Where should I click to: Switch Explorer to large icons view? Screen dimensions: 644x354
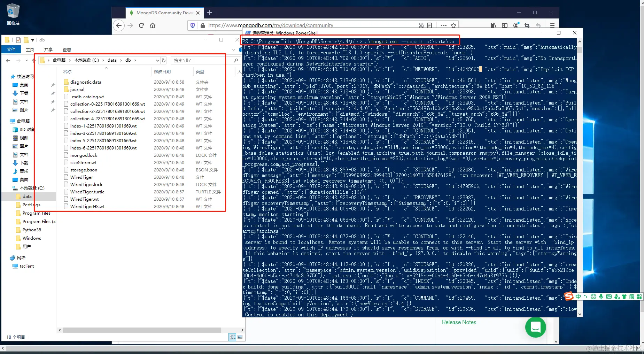pyautogui.click(x=240, y=337)
